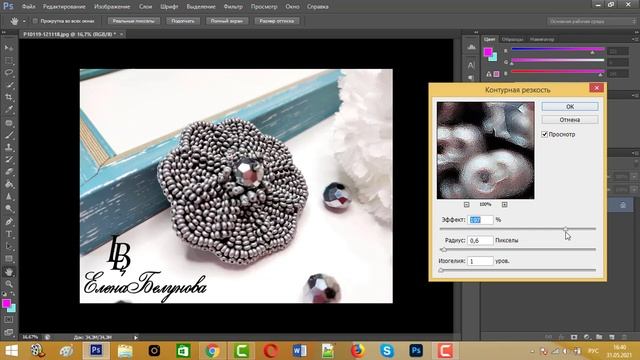Select the Horizontal Type tool
The height and width of the screenshot is (360, 640).
[x=9, y=234]
